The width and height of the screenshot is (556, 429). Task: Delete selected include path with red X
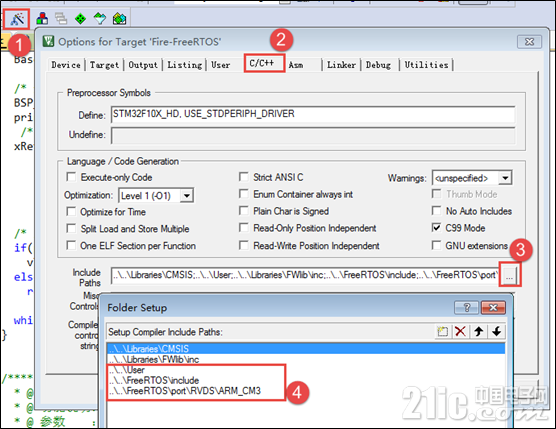(460, 332)
